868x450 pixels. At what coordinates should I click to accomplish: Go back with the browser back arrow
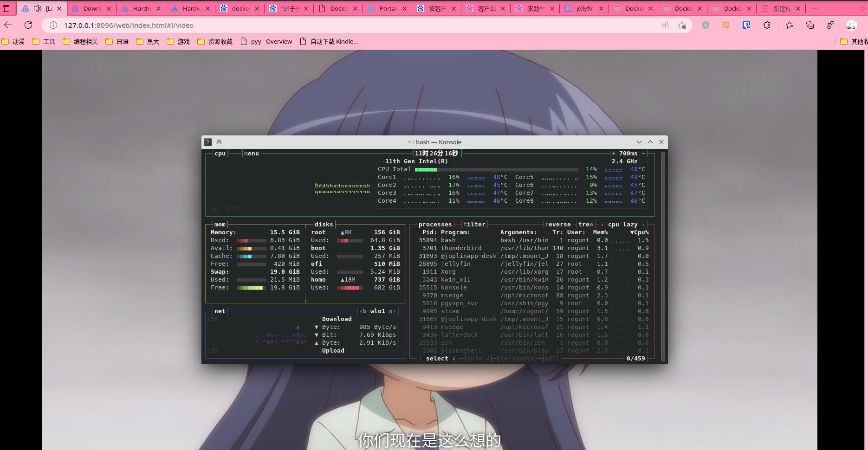click(x=8, y=25)
